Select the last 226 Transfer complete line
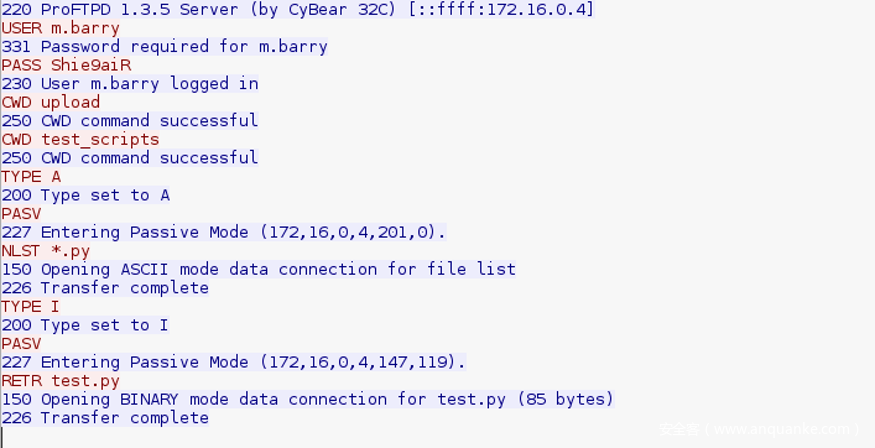Image resolution: width=875 pixels, height=448 pixels. tap(105, 418)
